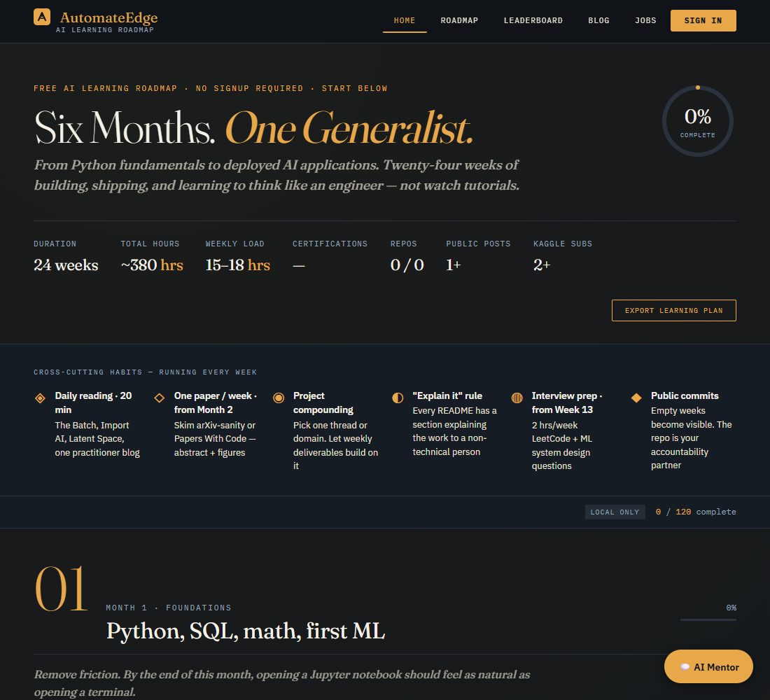This screenshot has width=770, height=700.
Task: Click the Sign In button
Action: pos(703,20)
